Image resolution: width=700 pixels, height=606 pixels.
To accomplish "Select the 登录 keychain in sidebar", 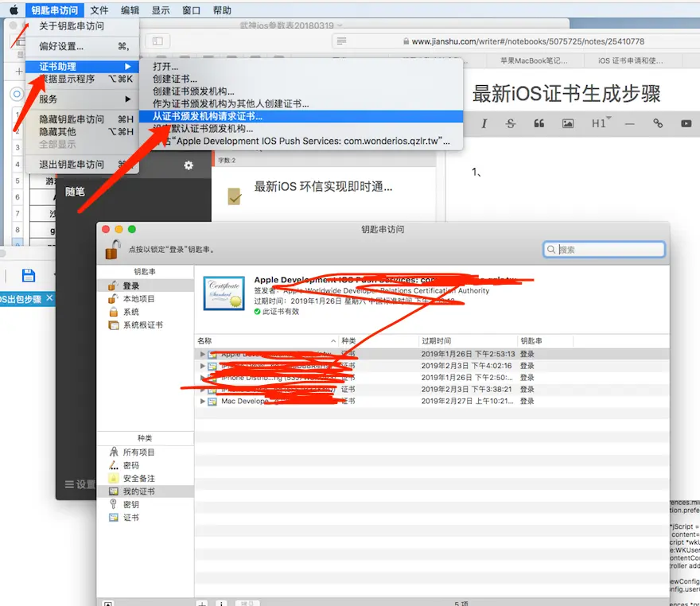I will (x=146, y=286).
